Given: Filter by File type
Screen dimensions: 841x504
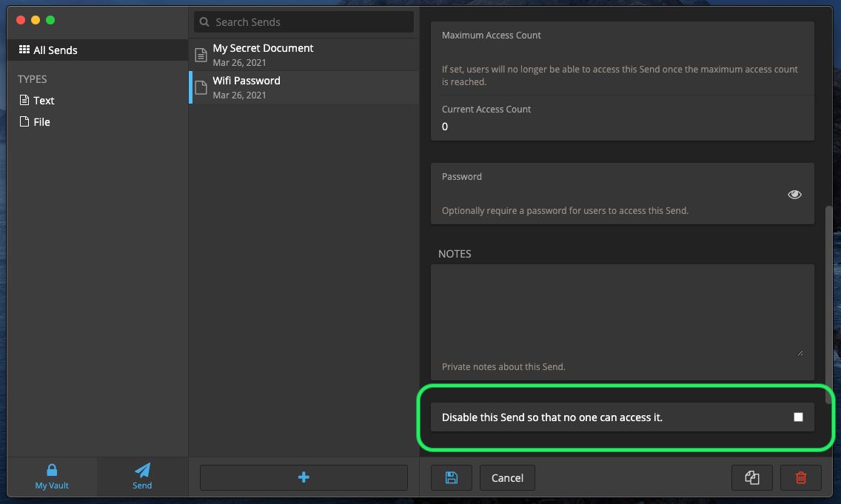Looking at the screenshot, I should pos(34,121).
